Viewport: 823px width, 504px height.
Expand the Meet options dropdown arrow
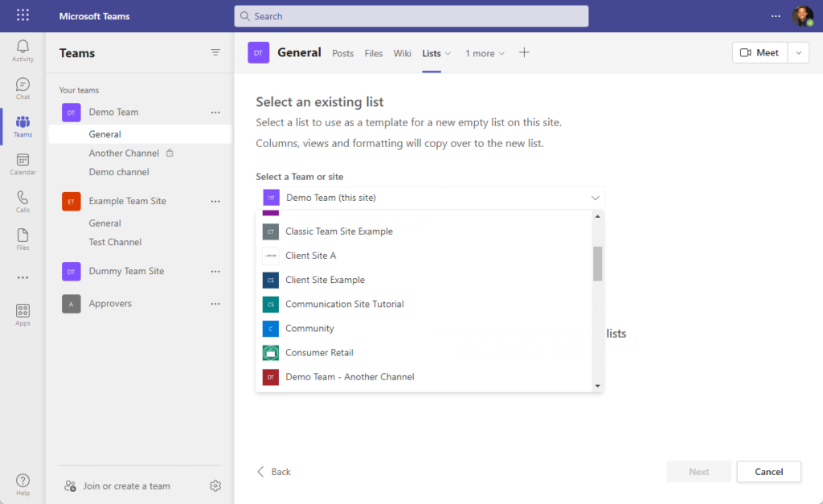[x=798, y=52]
